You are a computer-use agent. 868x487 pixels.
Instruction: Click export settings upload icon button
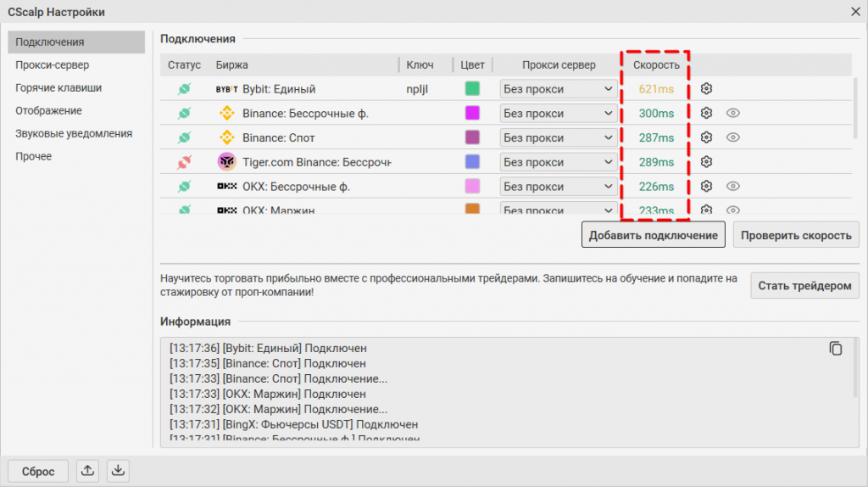pos(87,471)
